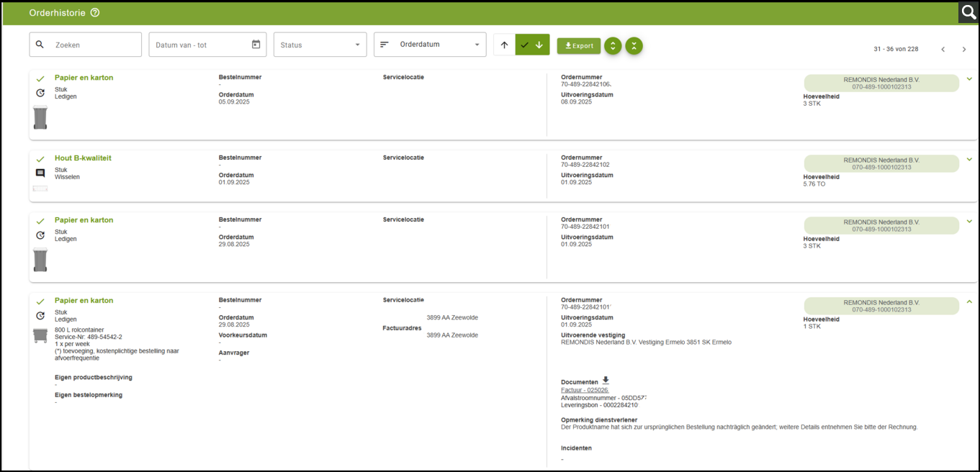
Task: Click the comment icon on the Hout B-kwaliteit order
Action: point(40,173)
